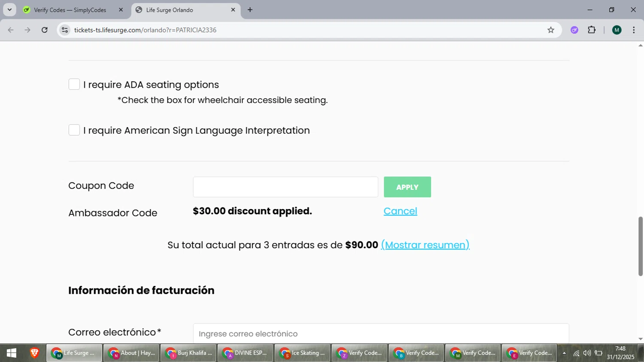Click the battery tray icon
644x362 pixels.
pyautogui.click(x=598, y=353)
